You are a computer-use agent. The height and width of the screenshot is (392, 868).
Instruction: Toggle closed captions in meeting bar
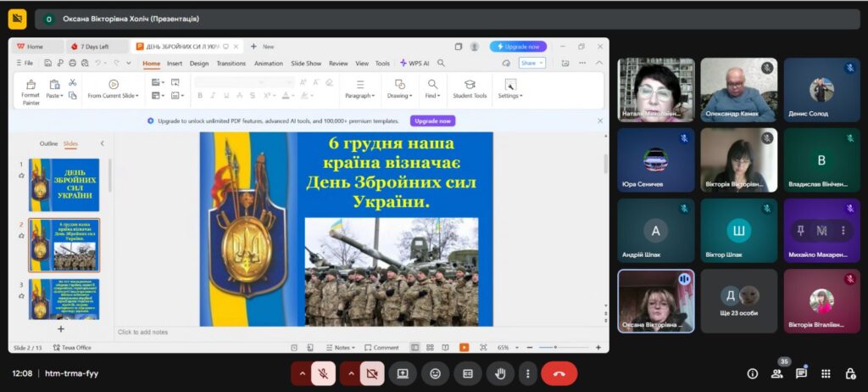click(x=467, y=373)
